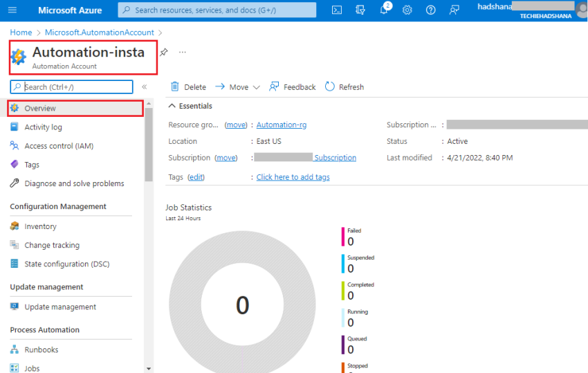
Task: Click the Activity log icon
Action: coord(15,127)
